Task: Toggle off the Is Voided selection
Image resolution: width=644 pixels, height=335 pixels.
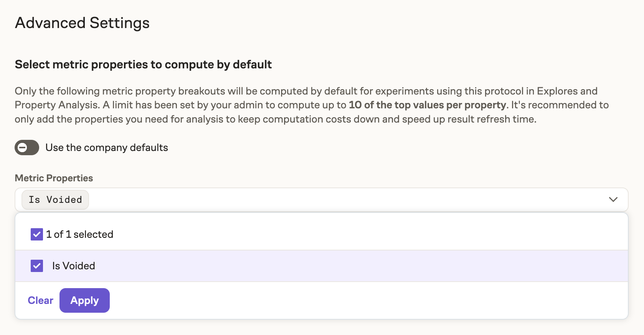Action: (x=36, y=265)
